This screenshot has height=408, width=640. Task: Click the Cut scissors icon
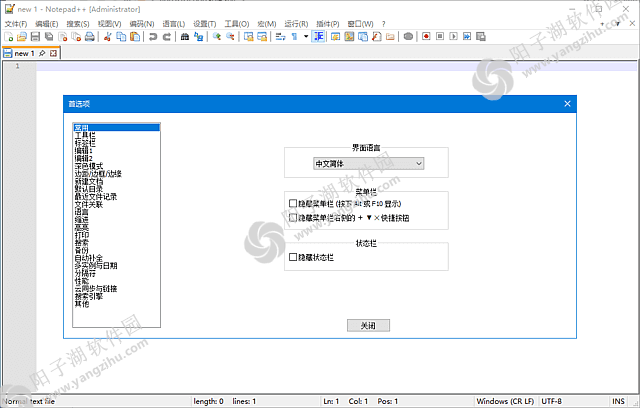click(x=107, y=37)
